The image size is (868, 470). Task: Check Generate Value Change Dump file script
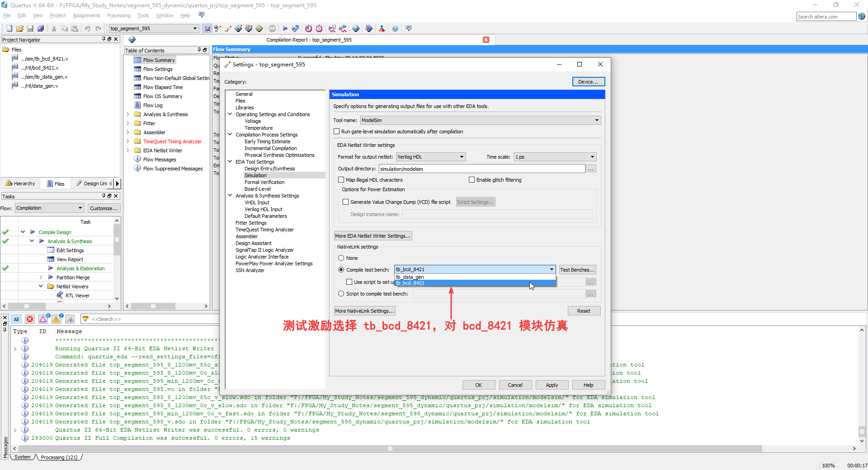click(x=346, y=202)
